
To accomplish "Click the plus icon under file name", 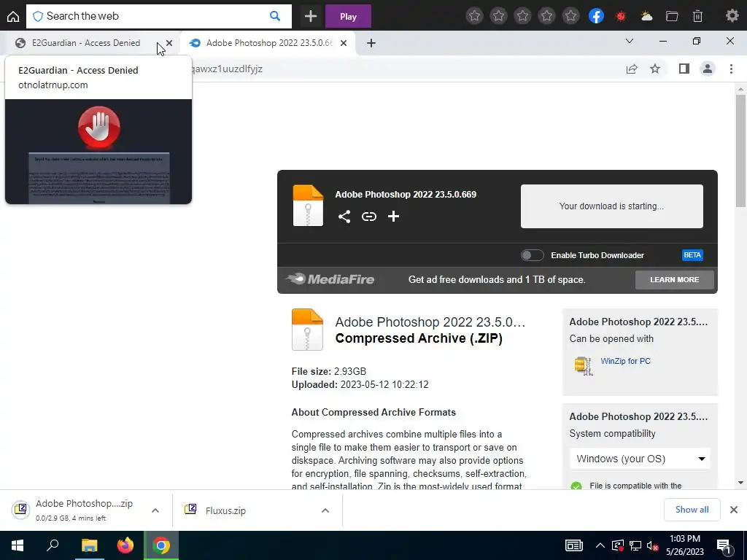I will click(x=393, y=217).
